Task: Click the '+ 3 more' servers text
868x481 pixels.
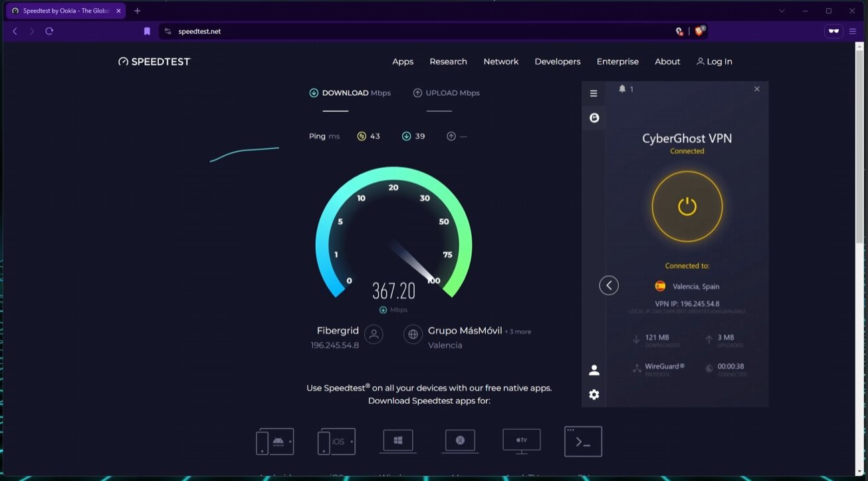Action: [x=518, y=331]
